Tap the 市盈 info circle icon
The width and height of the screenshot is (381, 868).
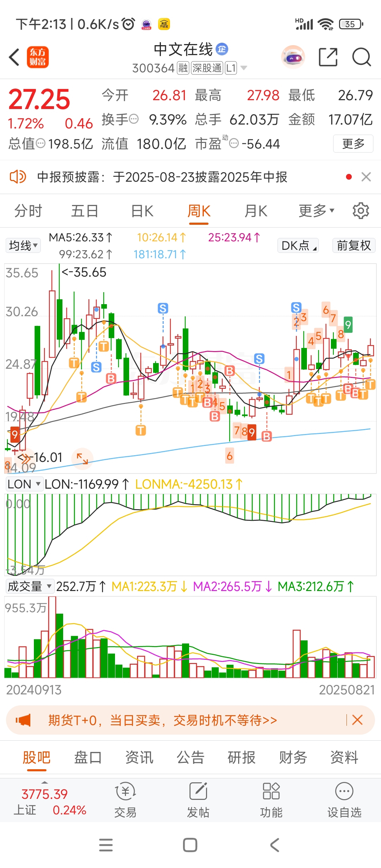click(x=234, y=143)
